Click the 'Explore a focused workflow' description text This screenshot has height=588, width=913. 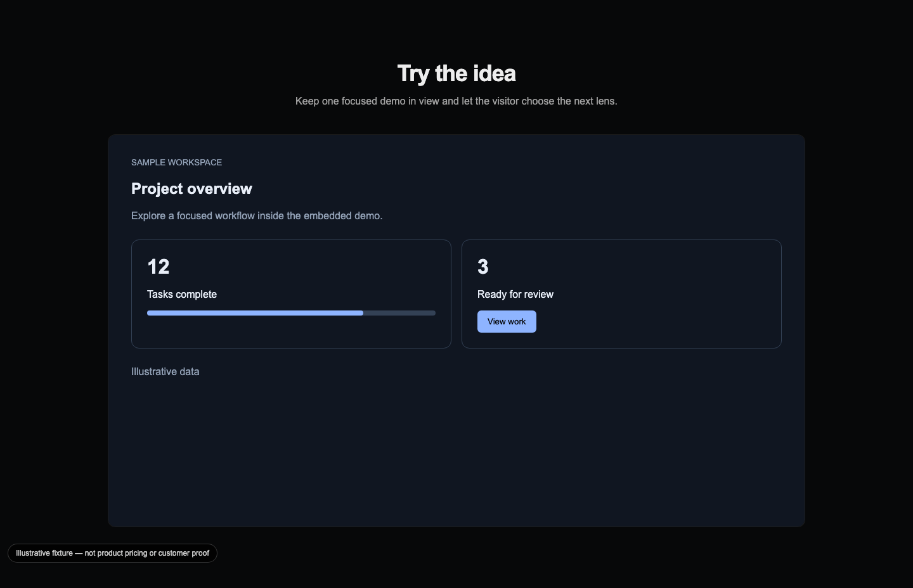pyautogui.click(x=257, y=215)
